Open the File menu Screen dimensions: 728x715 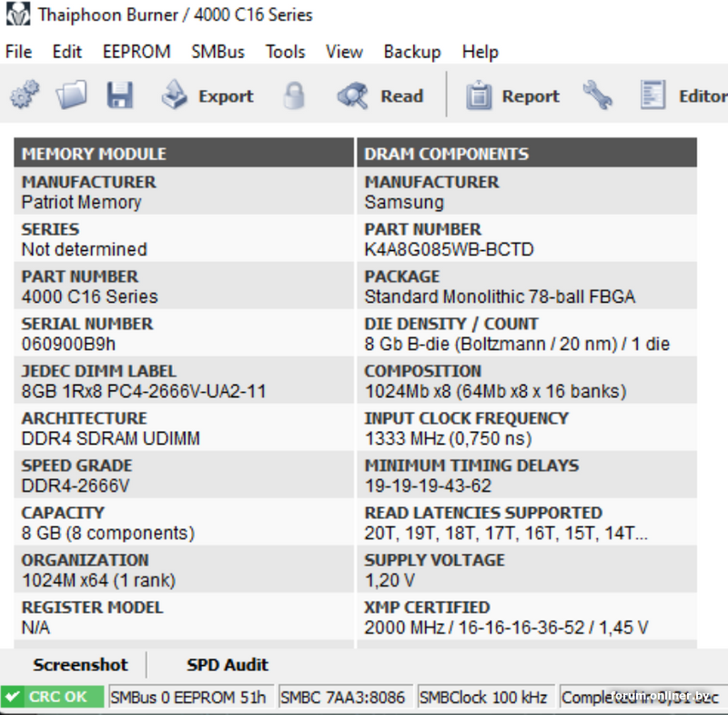(x=18, y=52)
